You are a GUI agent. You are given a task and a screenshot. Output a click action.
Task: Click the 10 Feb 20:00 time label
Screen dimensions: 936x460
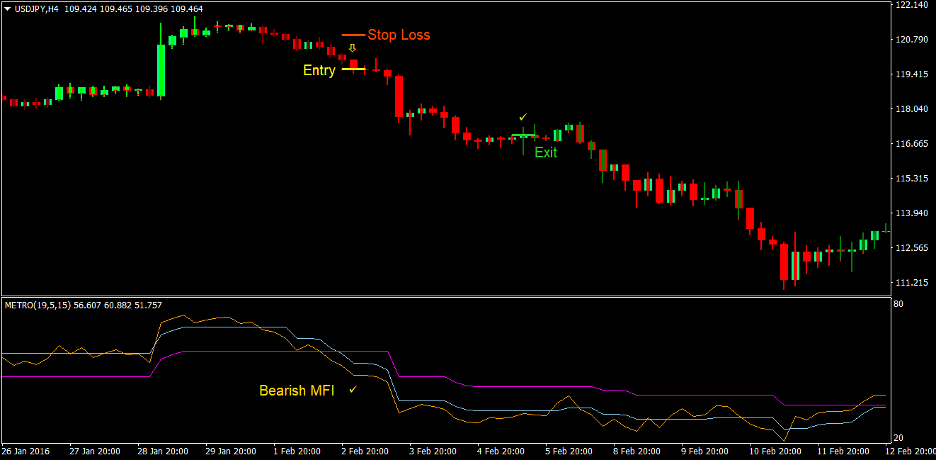(x=773, y=451)
